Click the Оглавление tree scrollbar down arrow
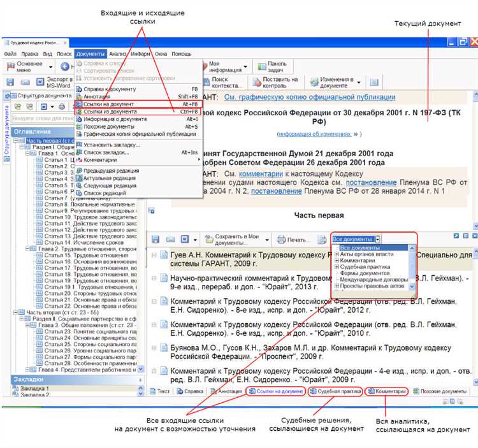 140,369
